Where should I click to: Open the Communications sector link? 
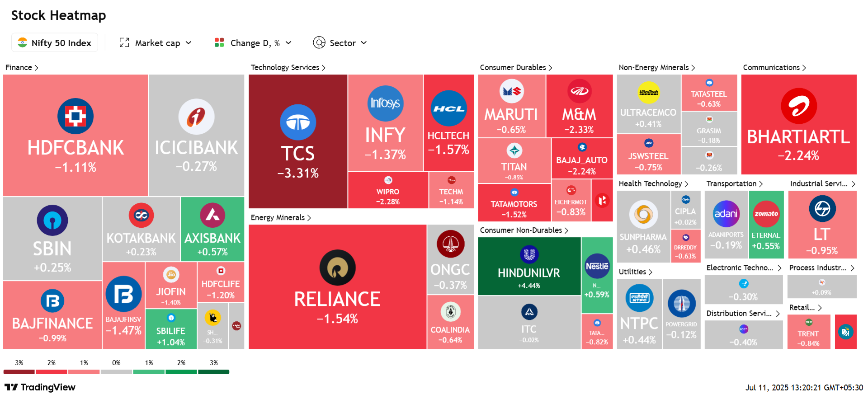pos(774,67)
